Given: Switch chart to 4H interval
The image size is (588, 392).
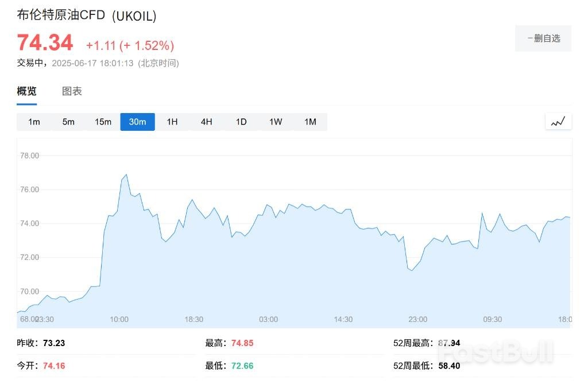Looking at the screenshot, I should point(206,122).
